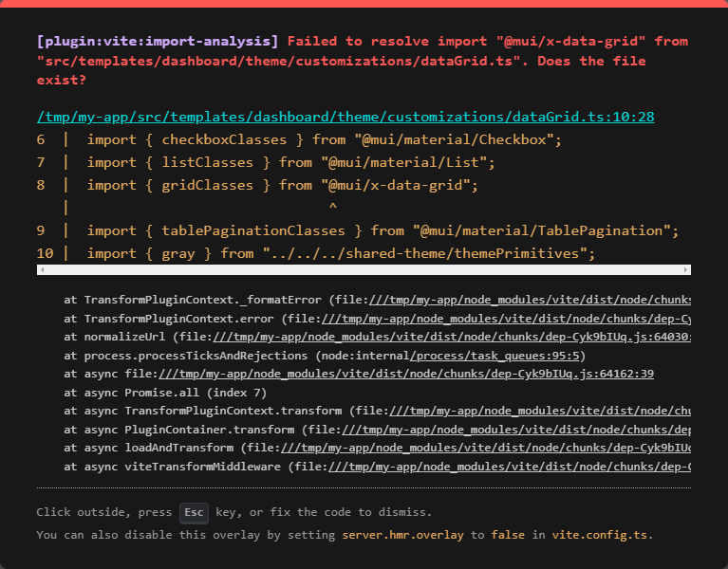Open link in the TransformPluginContext._formatError stack line
728x569 pixels.
(x=530, y=300)
